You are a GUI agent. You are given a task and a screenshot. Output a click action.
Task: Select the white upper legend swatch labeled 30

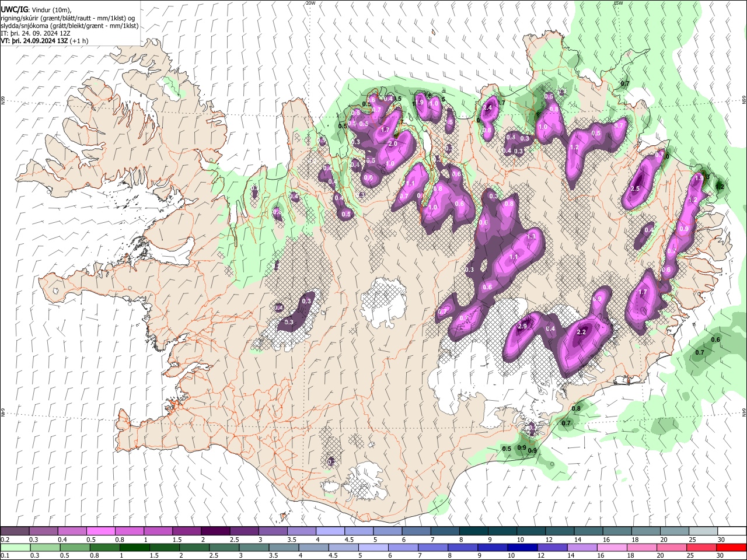pos(732,531)
